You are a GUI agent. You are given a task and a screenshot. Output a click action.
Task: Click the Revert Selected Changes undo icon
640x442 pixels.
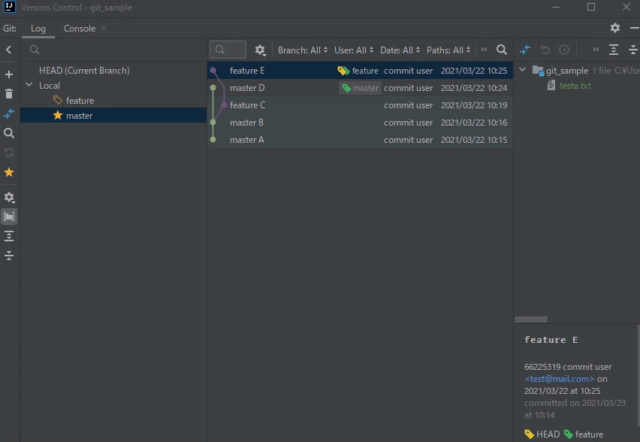pos(545,50)
